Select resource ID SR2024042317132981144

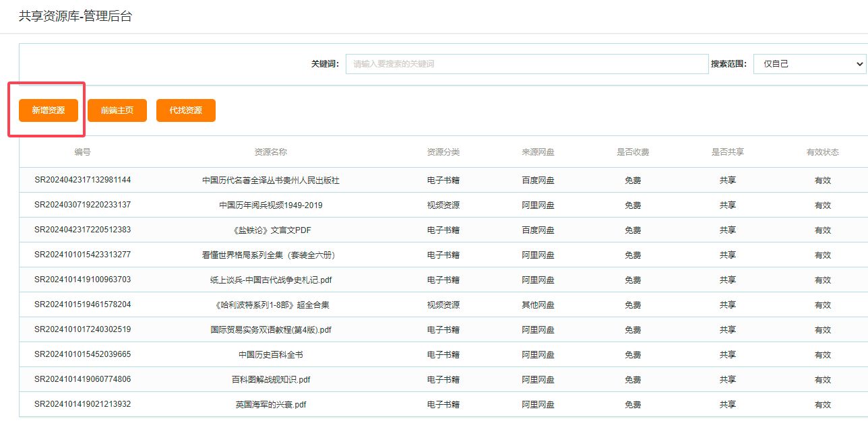(82, 180)
